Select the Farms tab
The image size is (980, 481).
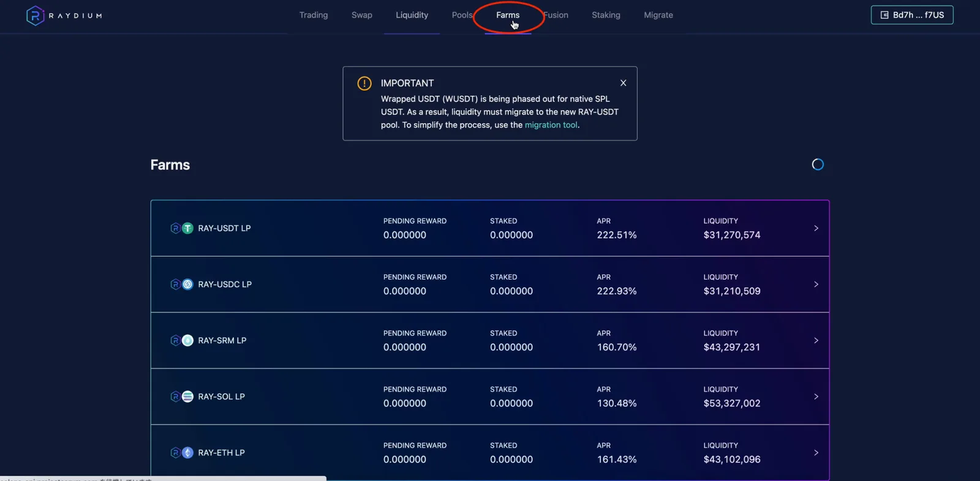tap(508, 15)
